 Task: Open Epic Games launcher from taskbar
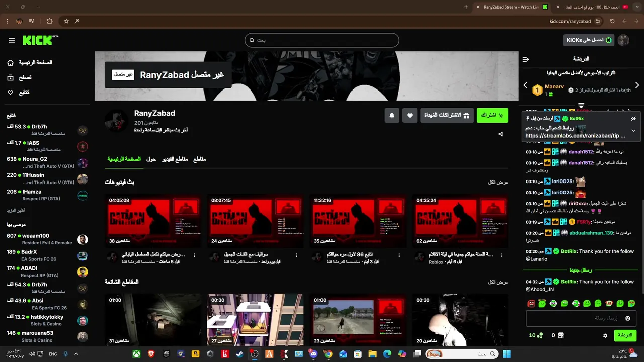pos(166,354)
